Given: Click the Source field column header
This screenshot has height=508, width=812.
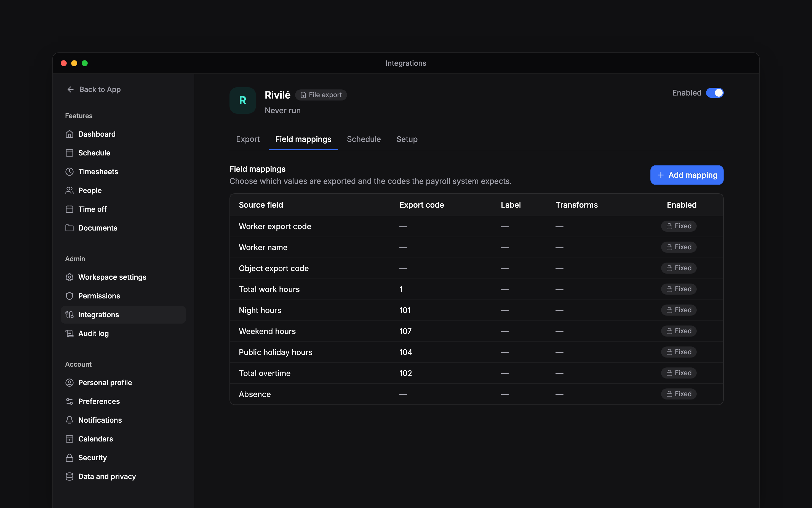Looking at the screenshot, I should 261,205.
